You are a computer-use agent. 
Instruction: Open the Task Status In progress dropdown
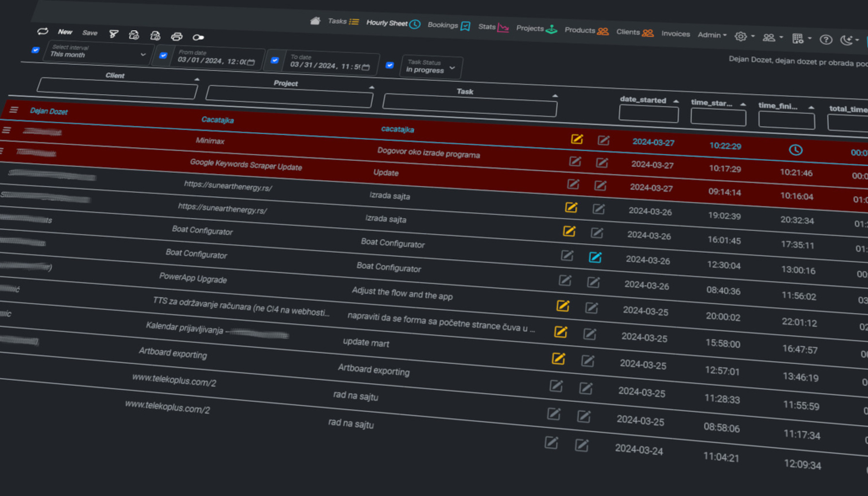(431, 67)
